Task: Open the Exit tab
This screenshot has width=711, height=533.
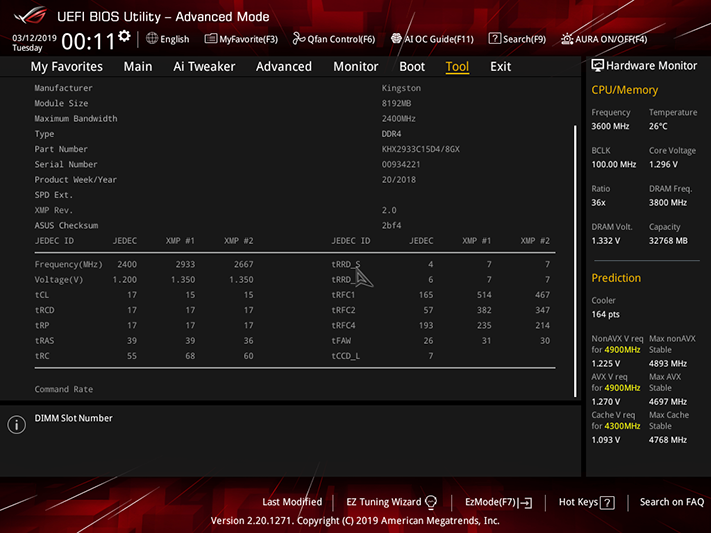Action: pyautogui.click(x=501, y=67)
